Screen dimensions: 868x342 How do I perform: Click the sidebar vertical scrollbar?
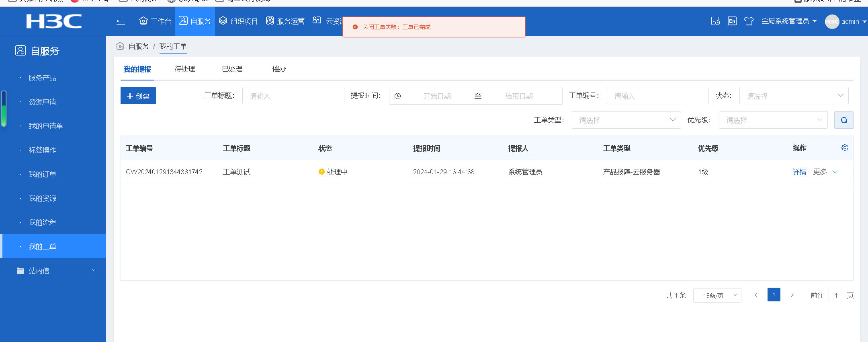pyautogui.click(x=4, y=109)
